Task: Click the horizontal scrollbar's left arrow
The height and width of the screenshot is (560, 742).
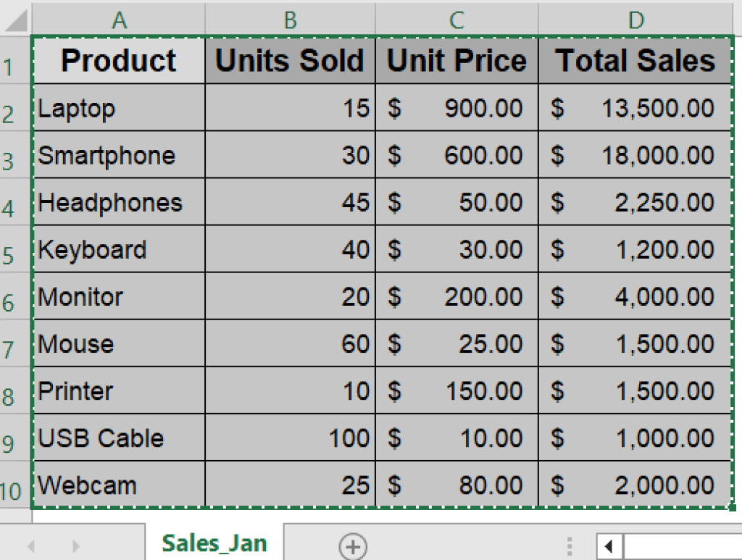Action: 609,544
